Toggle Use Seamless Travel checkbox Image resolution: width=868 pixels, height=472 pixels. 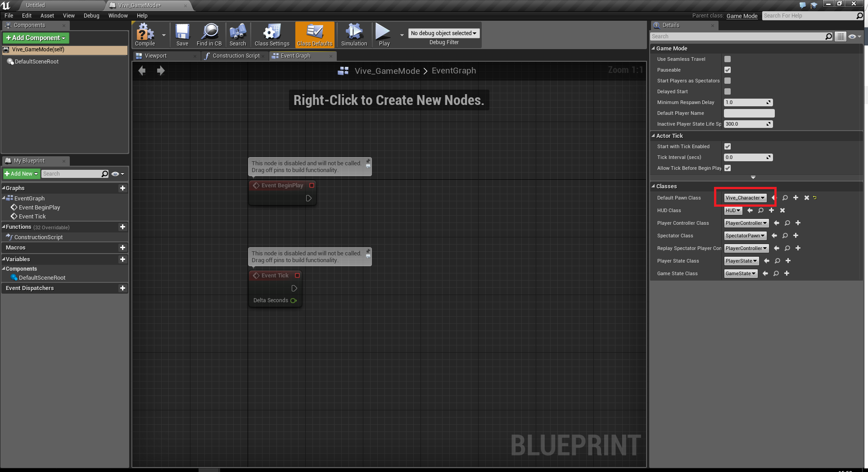pos(728,59)
